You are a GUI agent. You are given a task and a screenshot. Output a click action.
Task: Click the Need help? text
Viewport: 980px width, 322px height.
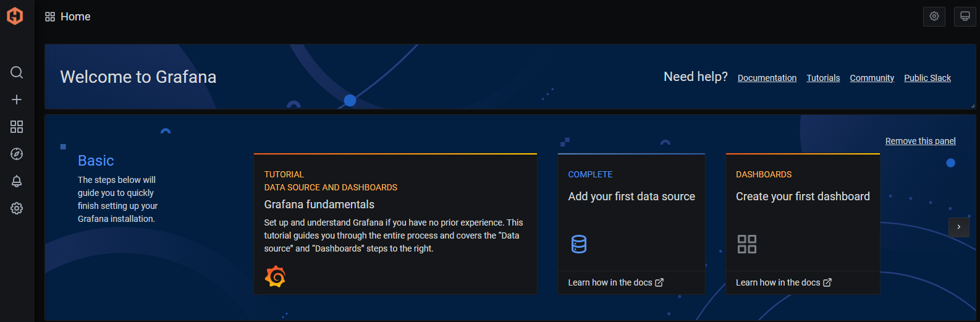click(x=696, y=77)
